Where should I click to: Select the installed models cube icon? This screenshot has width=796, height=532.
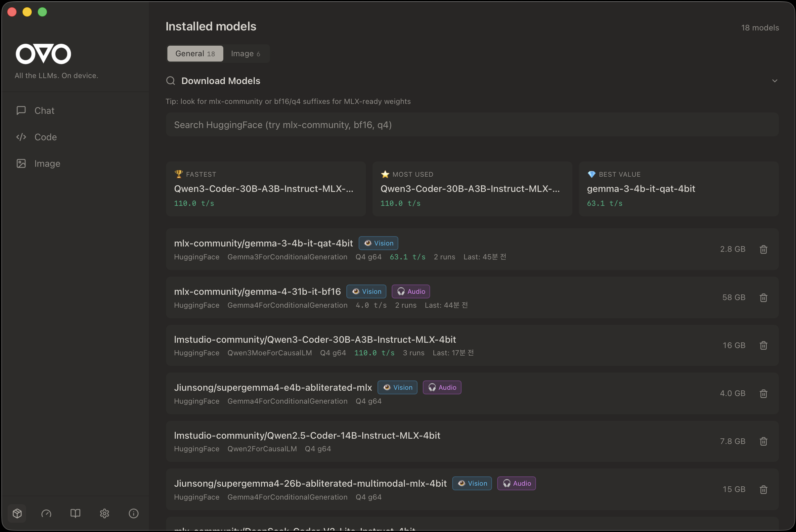tap(17, 513)
